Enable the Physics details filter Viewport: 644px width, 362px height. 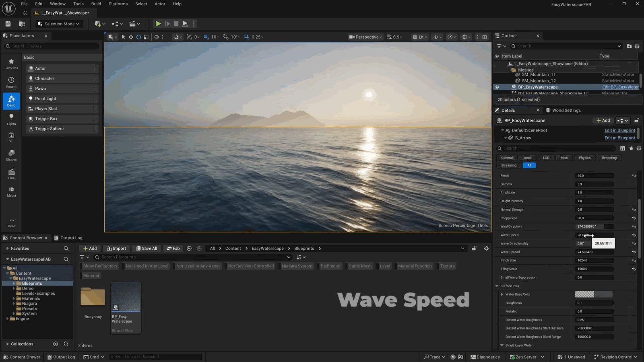[x=584, y=158]
